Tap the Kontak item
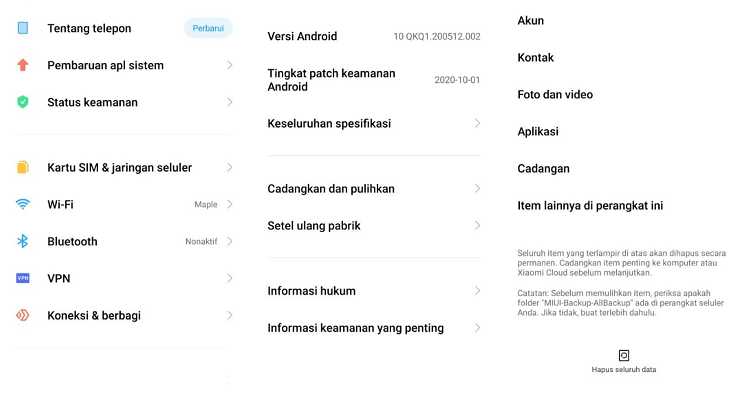This screenshot has height=395, width=750. [x=535, y=57]
